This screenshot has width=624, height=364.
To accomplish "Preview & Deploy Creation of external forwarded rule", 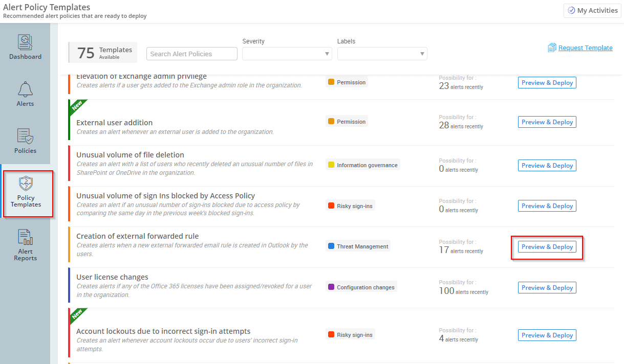I will 547,246.
